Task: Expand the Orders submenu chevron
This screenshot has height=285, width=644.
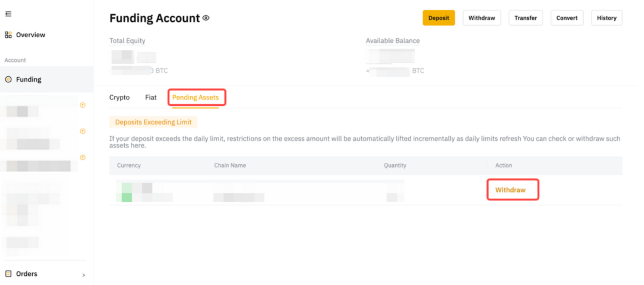Action: pyautogui.click(x=84, y=275)
